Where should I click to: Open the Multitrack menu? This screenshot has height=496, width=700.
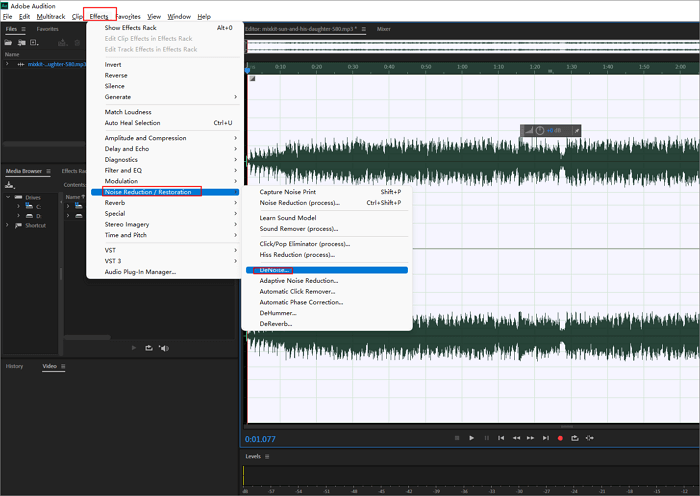[50, 17]
